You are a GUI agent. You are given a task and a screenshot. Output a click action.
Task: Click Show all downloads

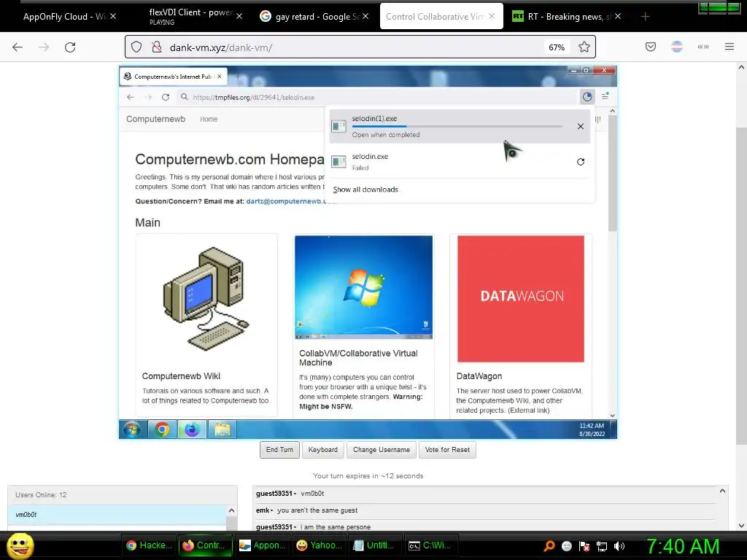[x=365, y=190]
